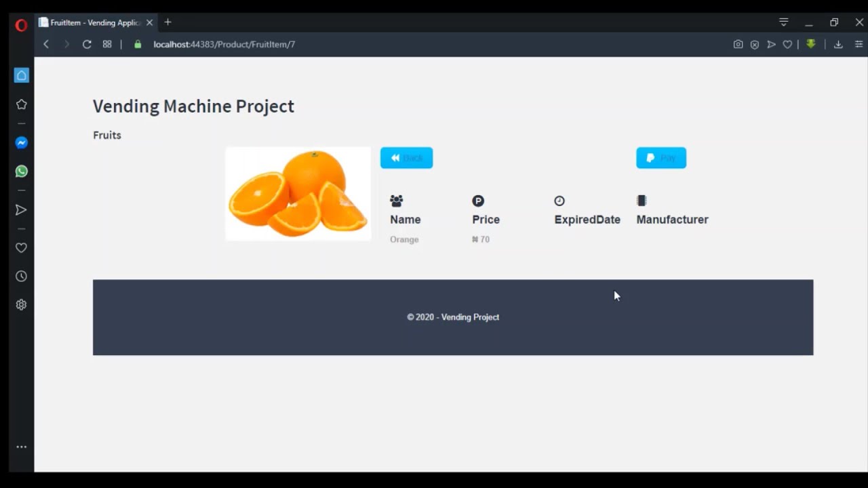
Task: Open History clock in the sidebar
Action: point(22,277)
